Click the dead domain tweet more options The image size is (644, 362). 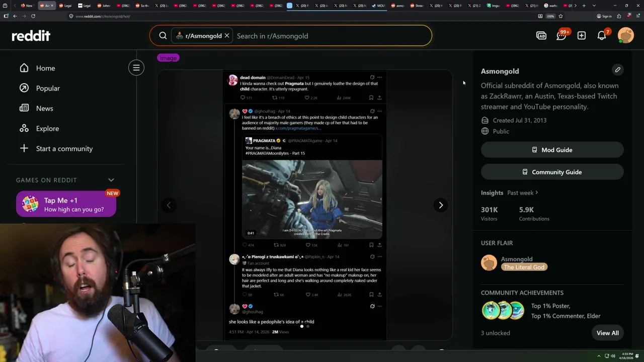(379, 77)
